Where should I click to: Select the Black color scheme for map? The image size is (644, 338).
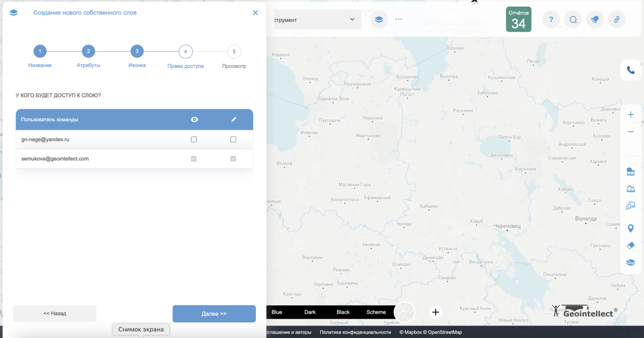[343, 312]
